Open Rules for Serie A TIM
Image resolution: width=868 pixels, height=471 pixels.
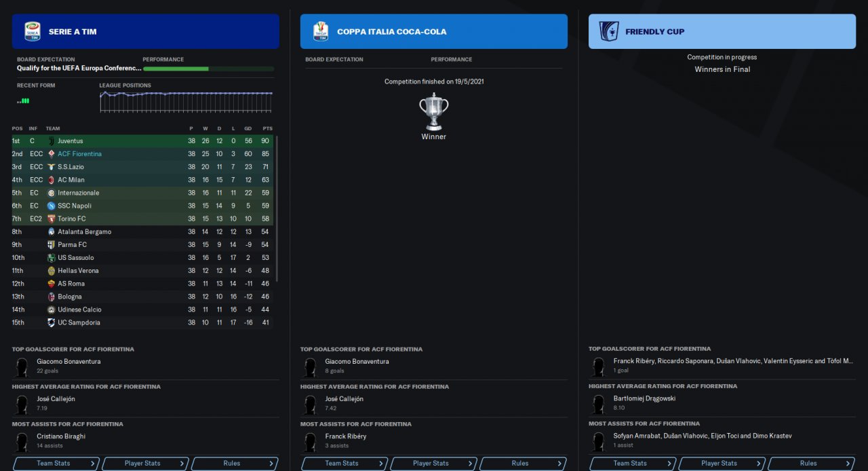tap(235, 464)
